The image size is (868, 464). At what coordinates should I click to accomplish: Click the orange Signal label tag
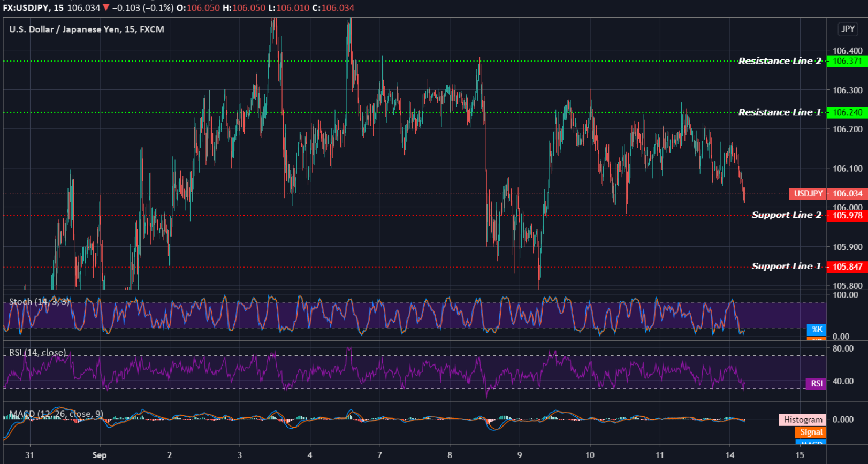coord(811,432)
